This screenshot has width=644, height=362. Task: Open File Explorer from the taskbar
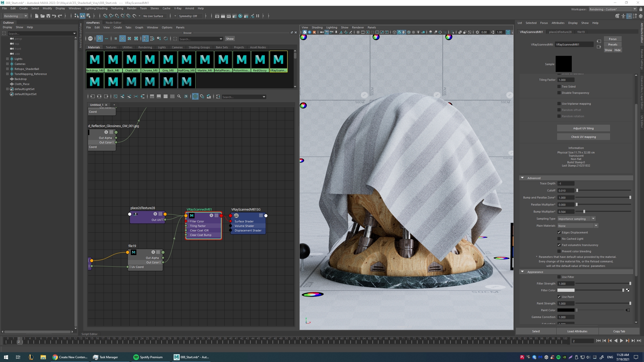point(43,357)
